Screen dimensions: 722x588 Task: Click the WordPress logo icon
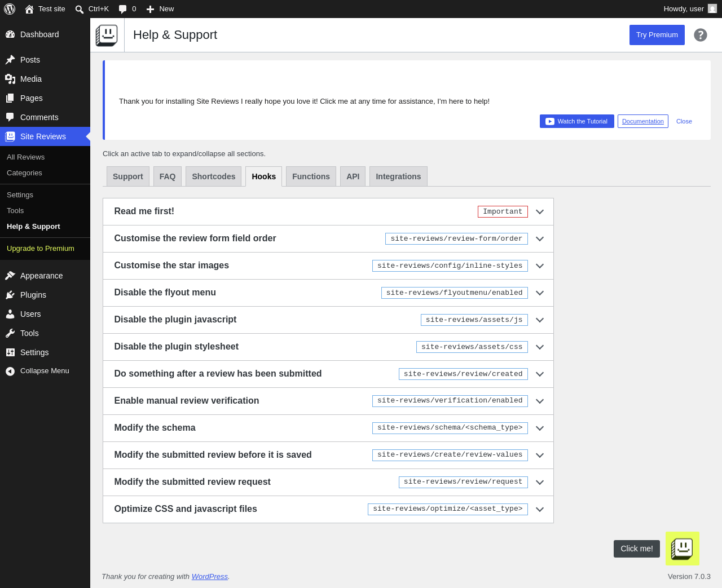10,9
